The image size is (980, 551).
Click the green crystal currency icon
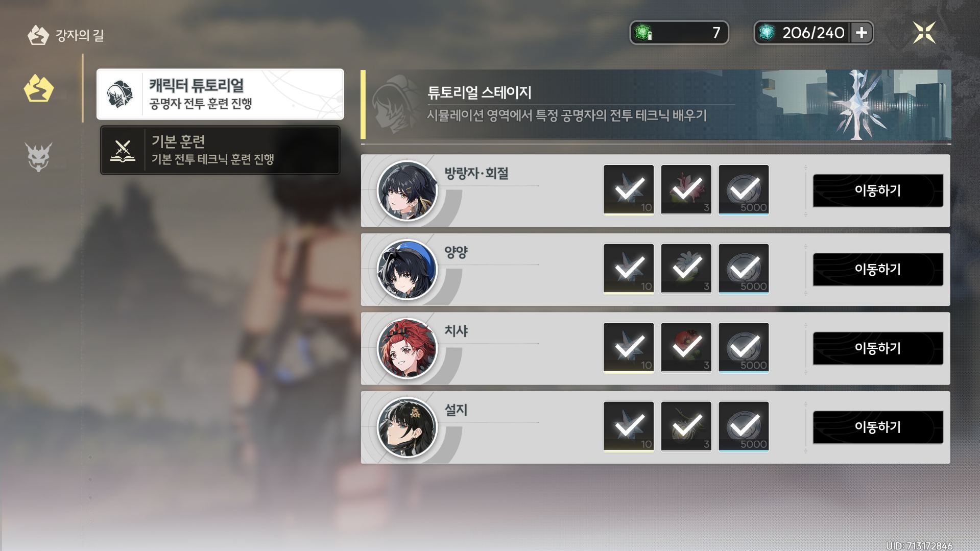[643, 33]
